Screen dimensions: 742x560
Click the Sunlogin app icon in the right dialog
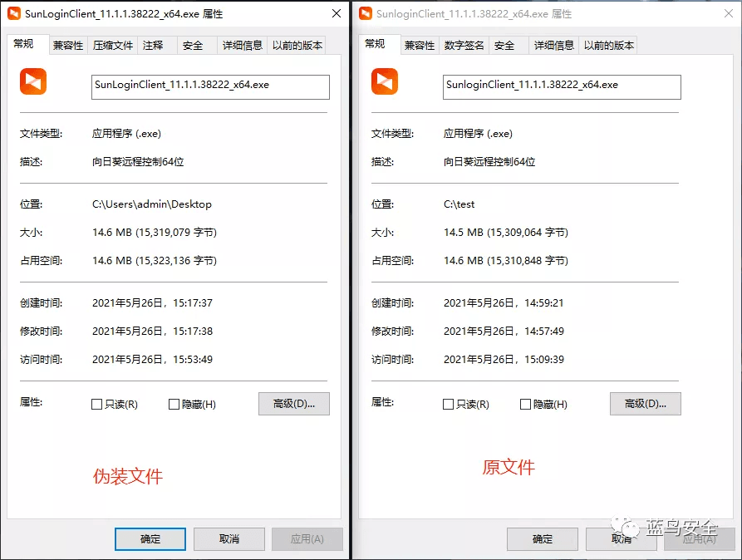tap(385, 81)
